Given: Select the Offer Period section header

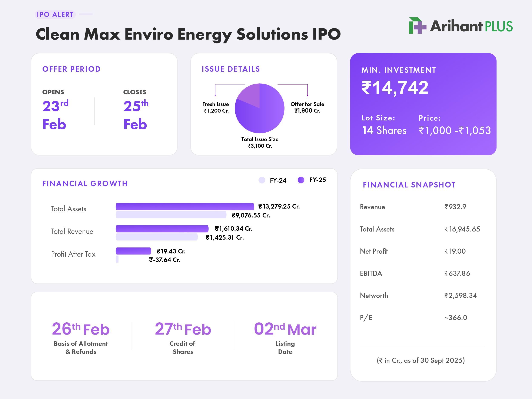Looking at the screenshot, I should click(x=71, y=69).
